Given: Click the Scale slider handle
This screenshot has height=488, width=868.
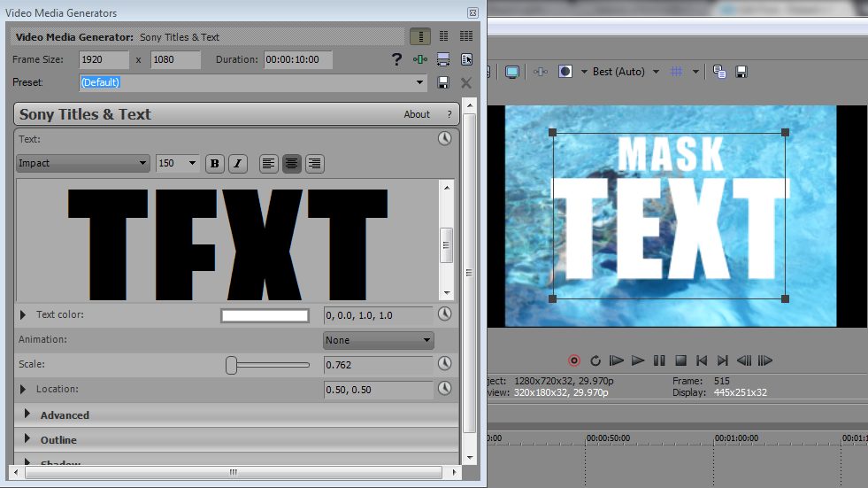Looking at the screenshot, I should pos(231,365).
